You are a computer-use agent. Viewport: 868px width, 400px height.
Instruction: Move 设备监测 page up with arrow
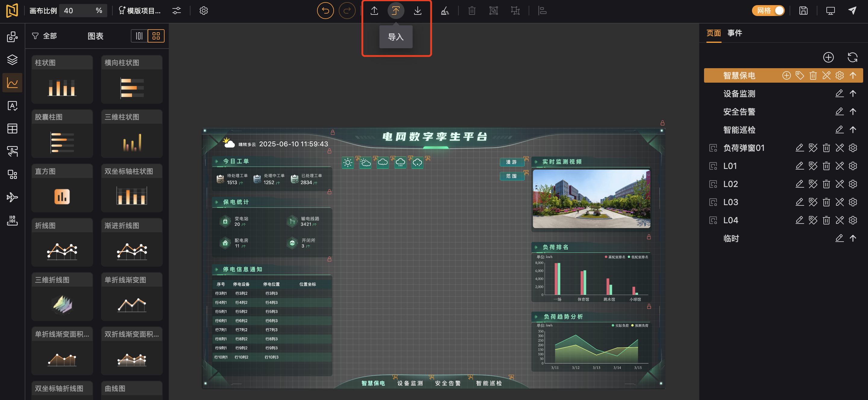[x=853, y=94]
